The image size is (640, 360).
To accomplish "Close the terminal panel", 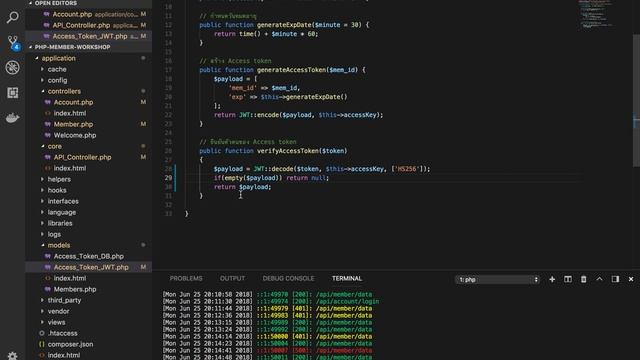I will click(x=631, y=279).
